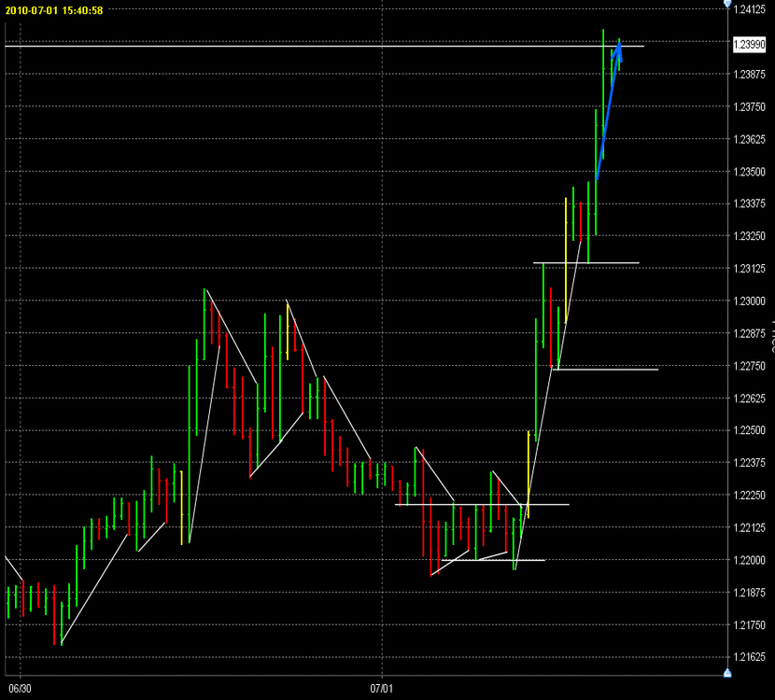
Task: Click the 06/30 date axis label
Action: (x=21, y=688)
